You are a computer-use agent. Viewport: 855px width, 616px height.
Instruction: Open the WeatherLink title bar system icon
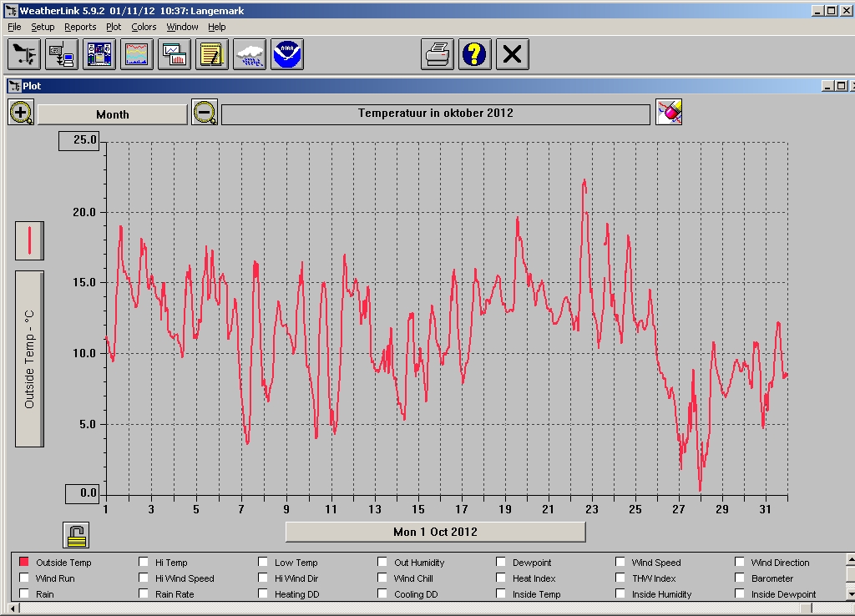(11, 10)
